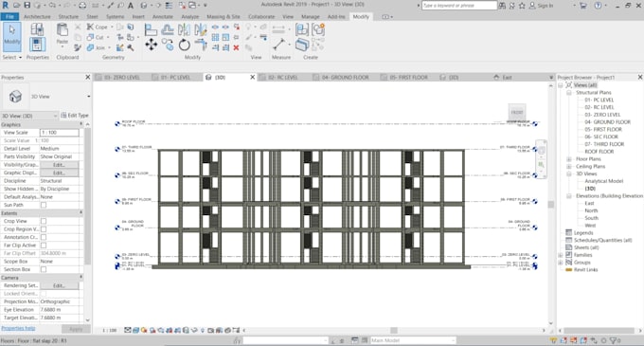The image size is (644, 346).
Task: Activate the Copy elements tool
Action: (x=168, y=45)
